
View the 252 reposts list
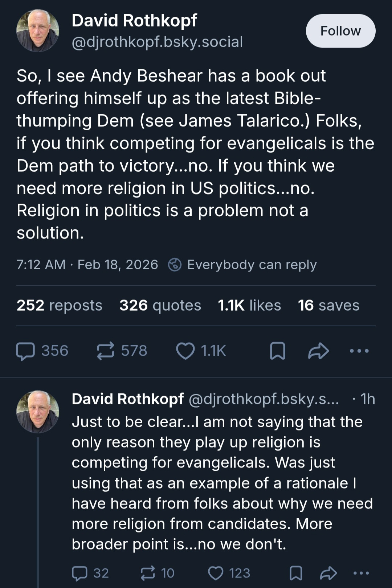[60, 305]
